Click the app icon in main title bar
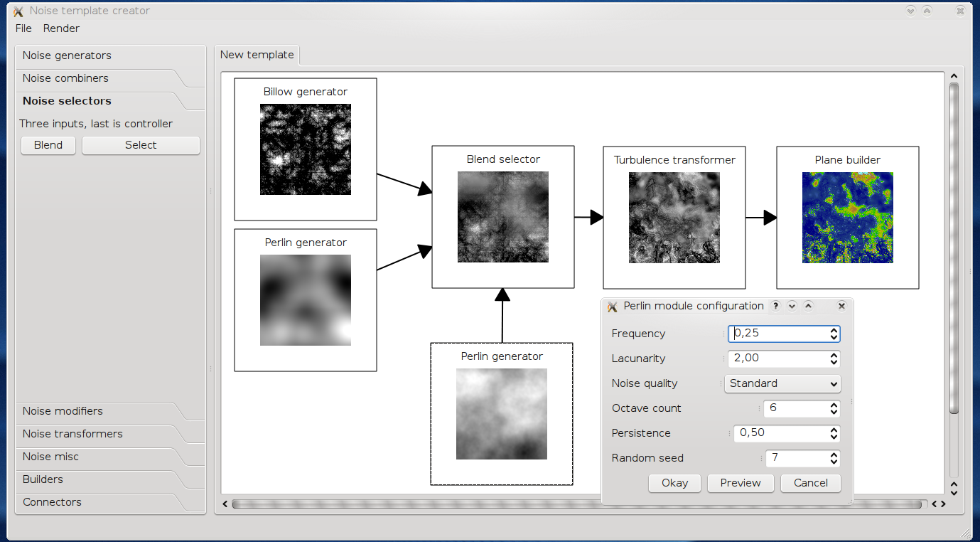The image size is (980, 542). click(18, 11)
